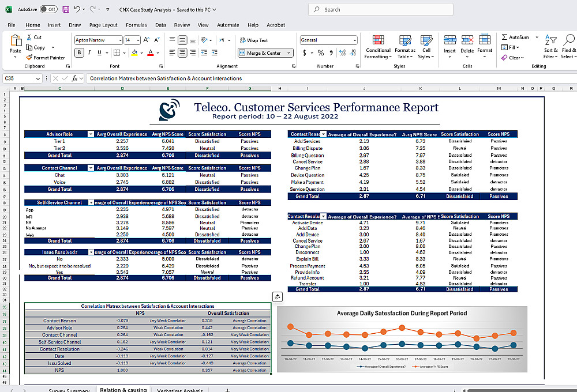Click the Paste clipboard icon
The width and height of the screenshot is (577, 392).
16,40
